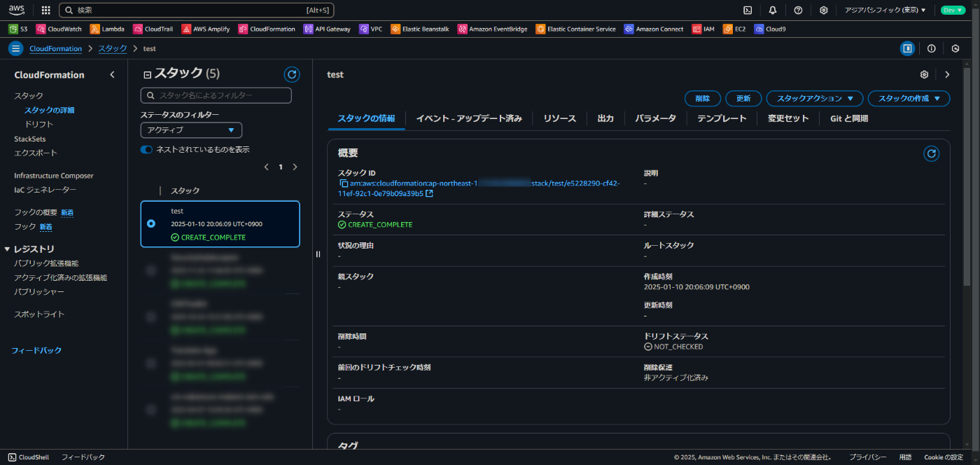Viewport: 980px width, 465px height.
Task: Switch to the Outputs tab
Action: click(x=605, y=118)
